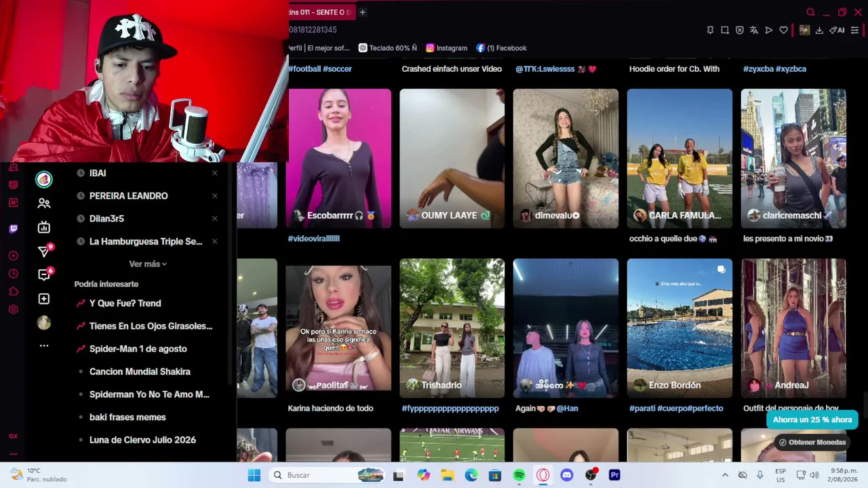The image size is (868, 488).
Task: Remove La Hamburguesa Triple search entry
Action: (215, 241)
